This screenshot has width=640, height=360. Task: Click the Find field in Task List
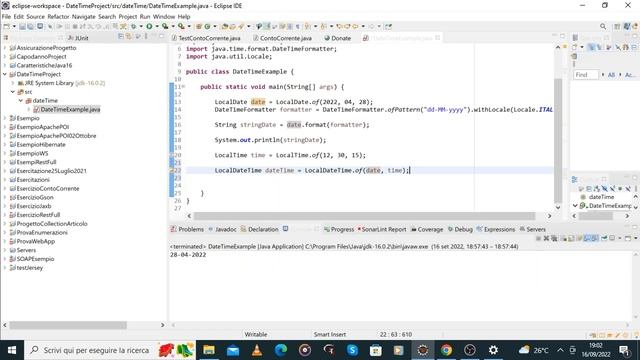(586, 75)
